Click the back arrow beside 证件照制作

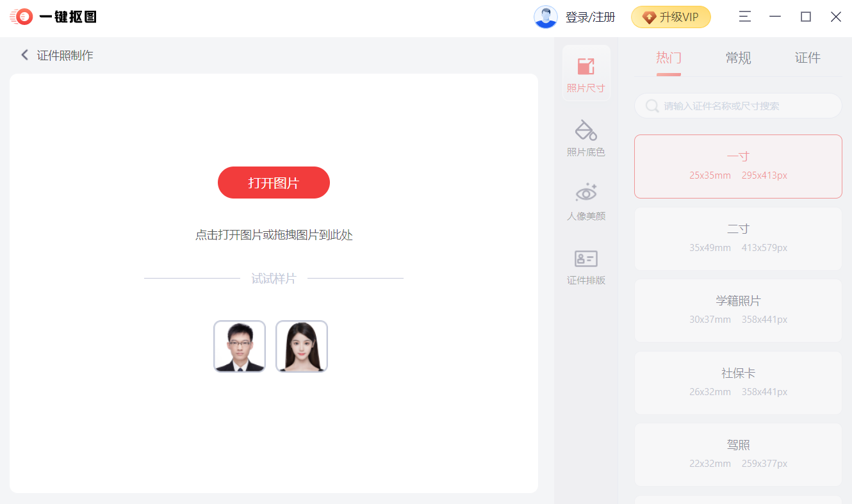[x=24, y=55]
